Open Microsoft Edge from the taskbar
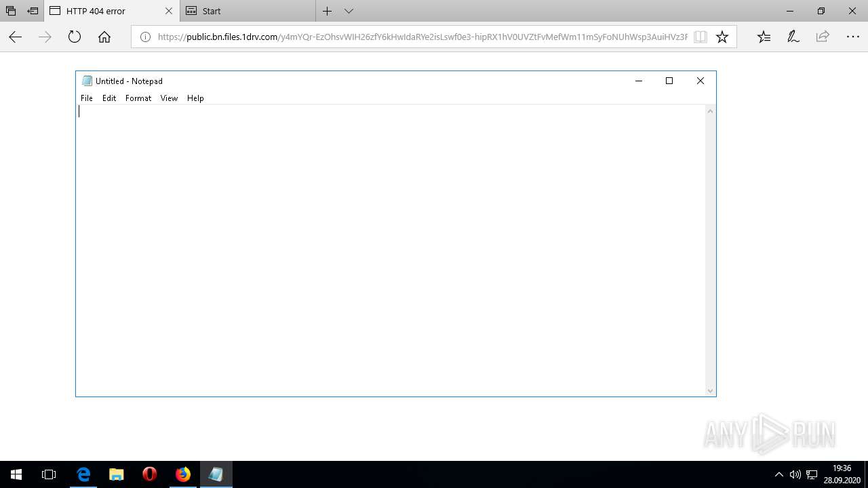 click(x=83, y=474)
